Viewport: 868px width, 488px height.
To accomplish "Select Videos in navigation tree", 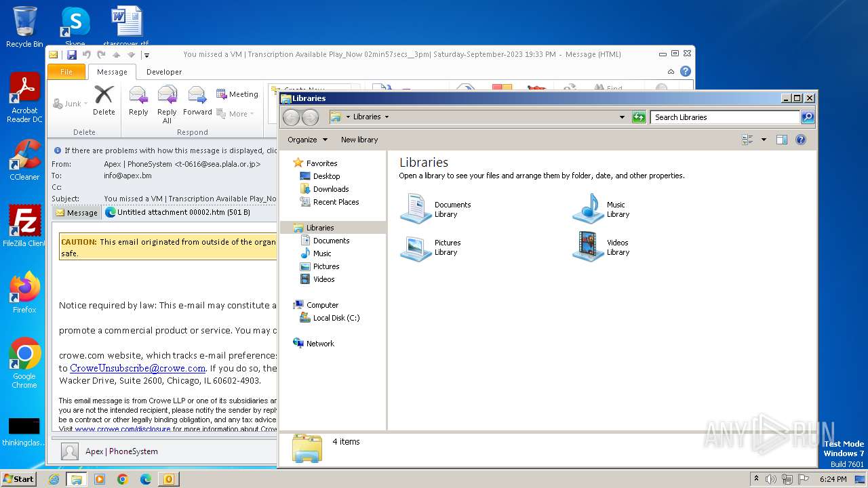I will coord(323,279).
